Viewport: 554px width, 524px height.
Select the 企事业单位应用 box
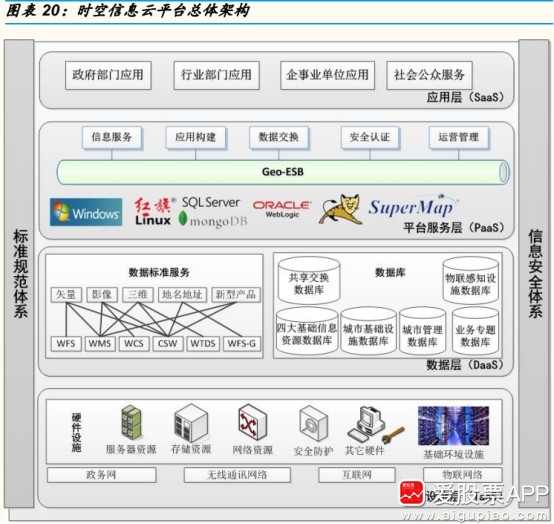pos(328,75)
